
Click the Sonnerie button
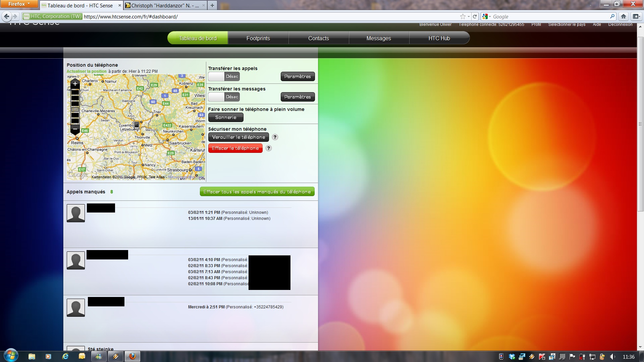226,117
